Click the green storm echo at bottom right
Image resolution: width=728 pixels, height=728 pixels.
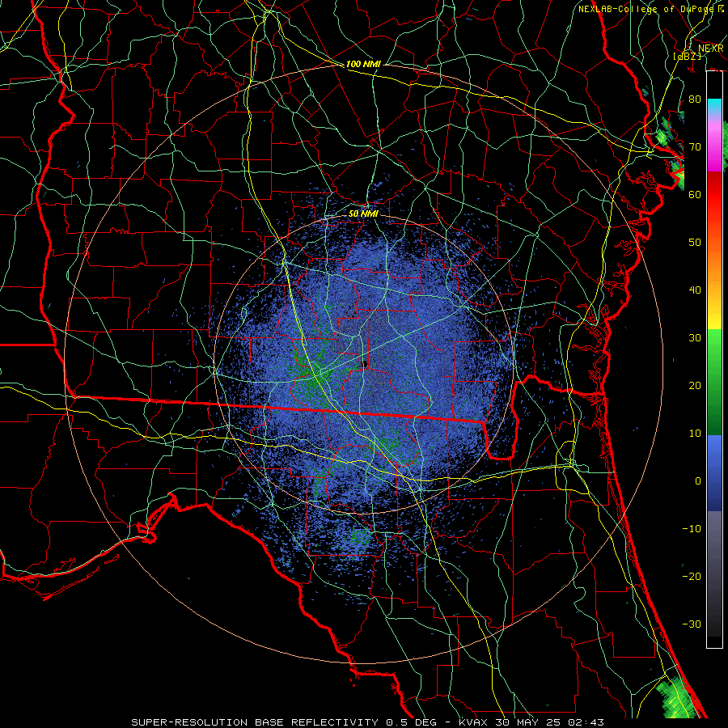pos(676,699)
